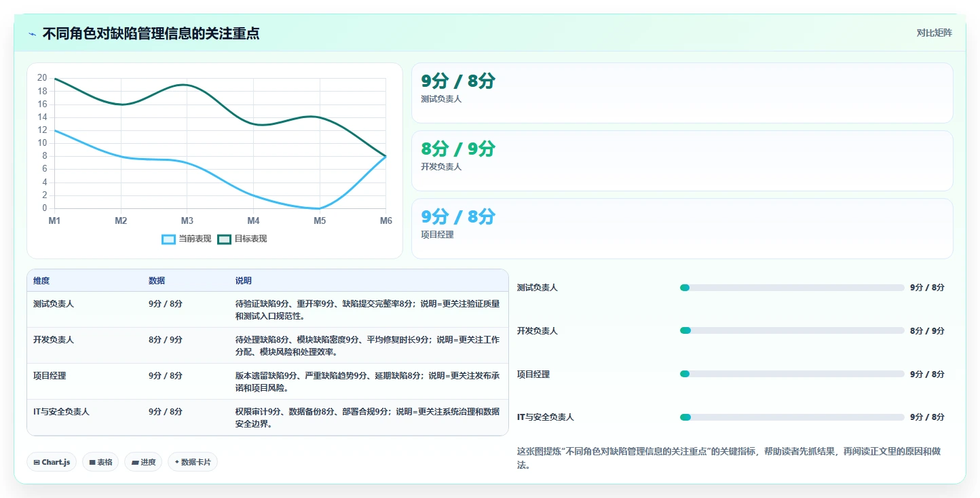
Task: Click the 维度 column header
Action: [x=41, y=281]
